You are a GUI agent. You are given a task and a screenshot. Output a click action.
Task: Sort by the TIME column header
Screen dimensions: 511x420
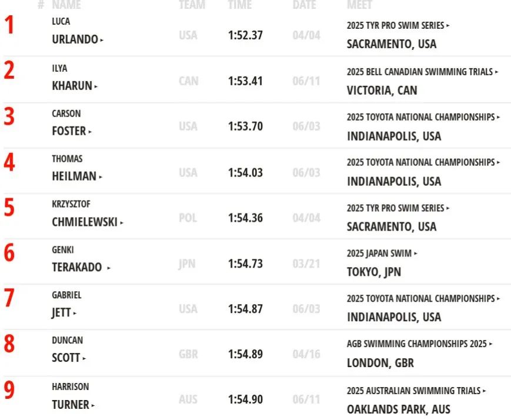239,5
